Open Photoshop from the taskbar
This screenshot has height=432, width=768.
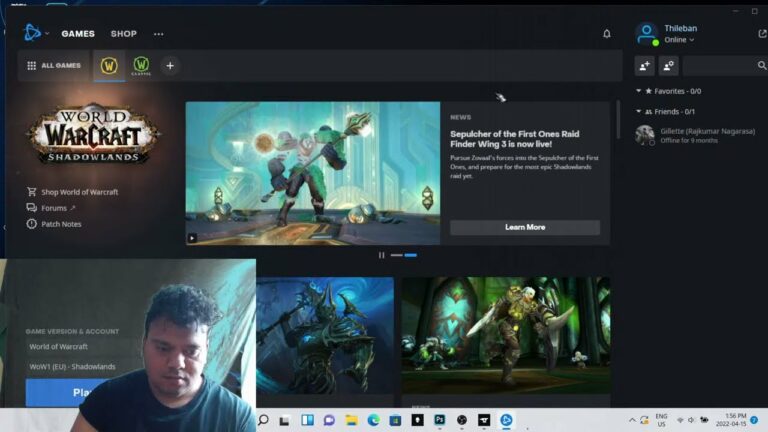439,420
